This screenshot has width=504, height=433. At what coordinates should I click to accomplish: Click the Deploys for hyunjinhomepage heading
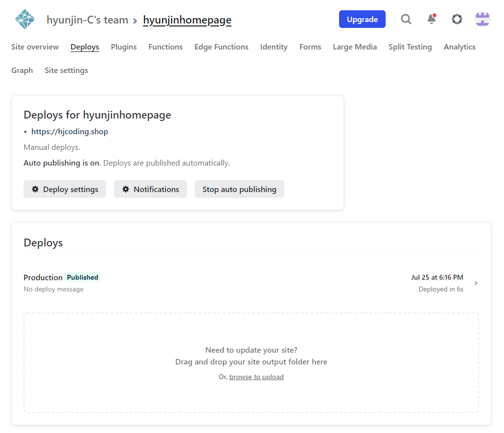(x=97, y=115)
